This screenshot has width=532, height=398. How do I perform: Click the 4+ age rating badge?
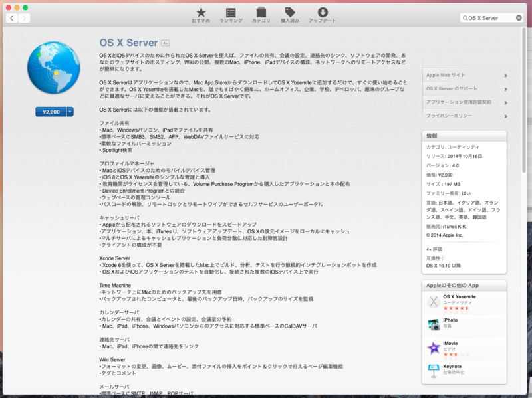(x=165, y=43)
